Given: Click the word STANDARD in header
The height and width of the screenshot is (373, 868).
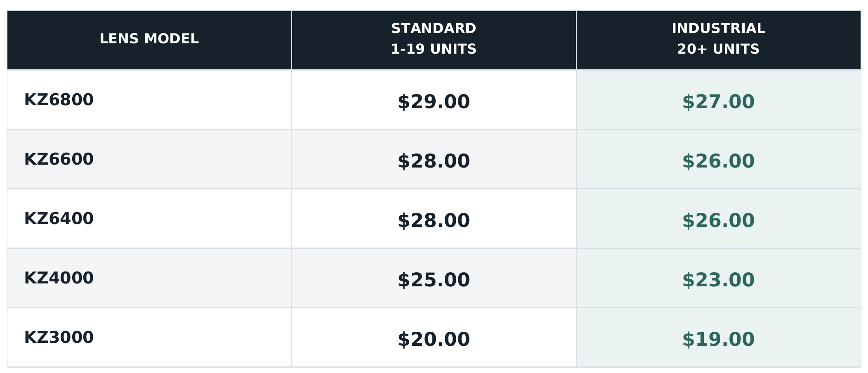Looking at the screenshot, I should tap(434, 28).
